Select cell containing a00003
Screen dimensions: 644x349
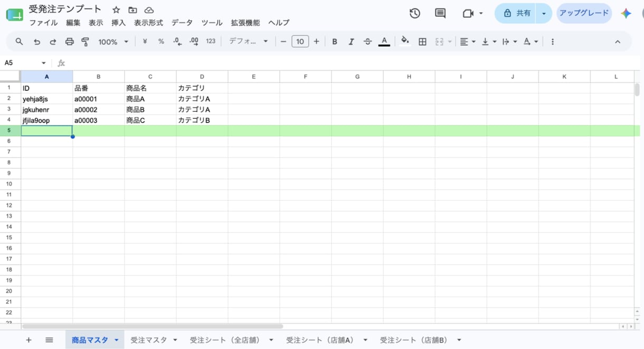coord(99,120)
